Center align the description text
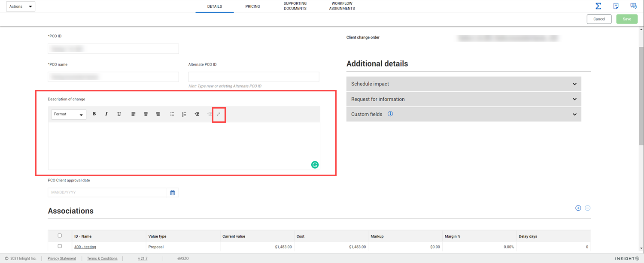 pyautogui.click(x=146, y=114)
